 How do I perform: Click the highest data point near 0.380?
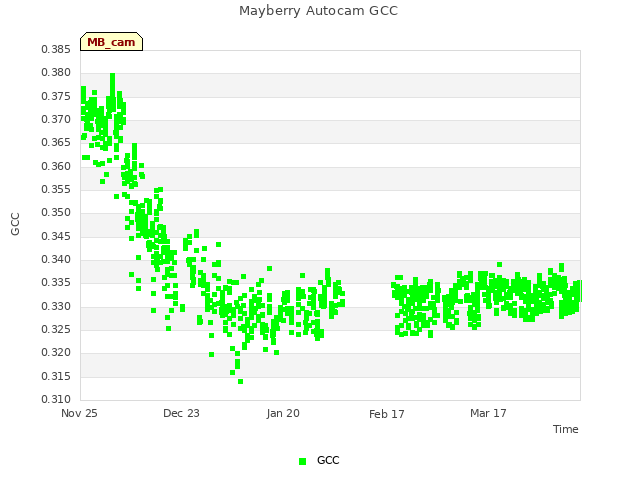[x=113, y=76]
